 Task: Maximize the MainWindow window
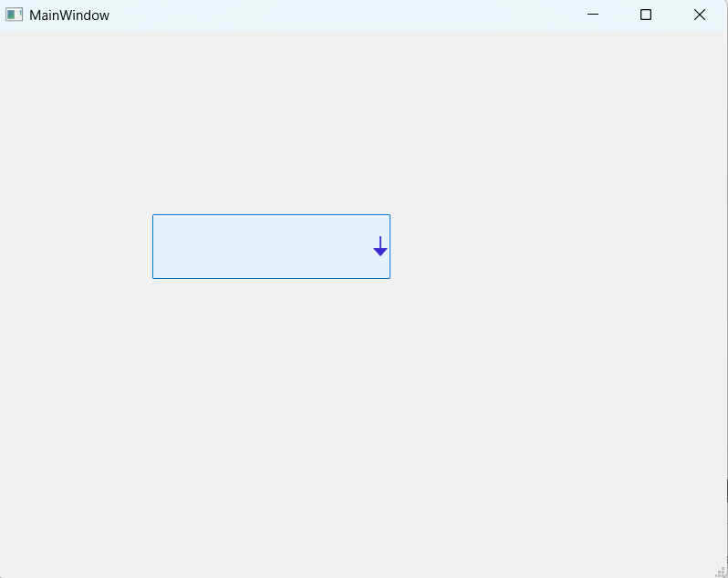click(x=645, y=15)
